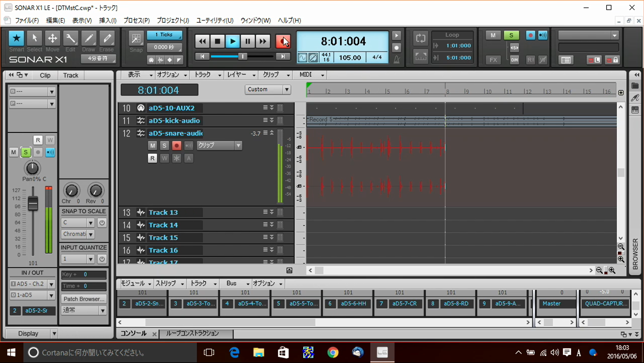This screenshot has height=363, width=644.
Task: Rewind transport to previous position
Action: [x=202, y=41]
